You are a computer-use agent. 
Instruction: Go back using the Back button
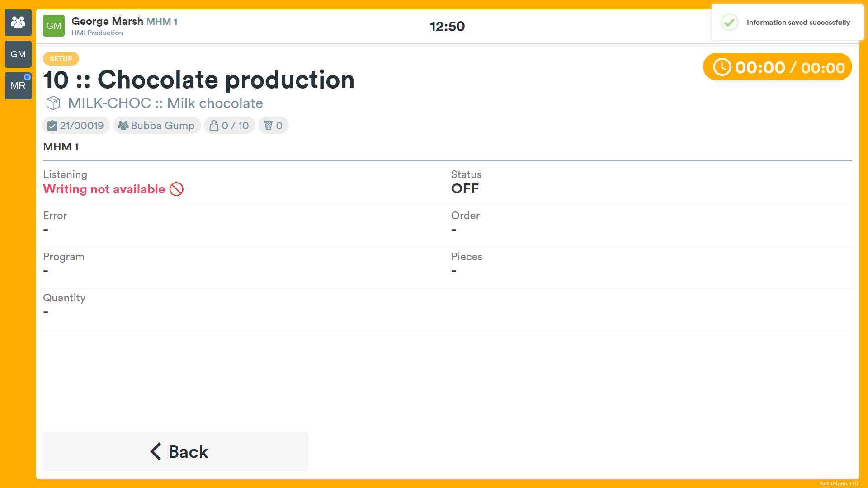coord(175,451)
